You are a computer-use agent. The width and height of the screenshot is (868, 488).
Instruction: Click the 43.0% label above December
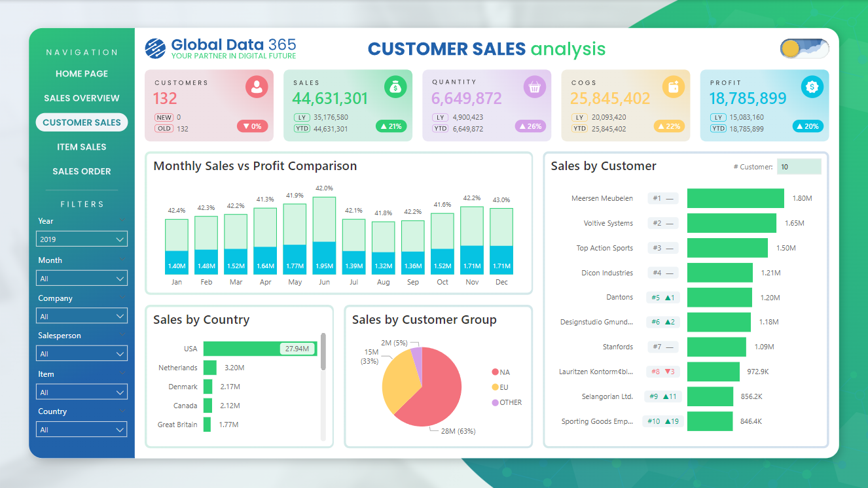501,200
